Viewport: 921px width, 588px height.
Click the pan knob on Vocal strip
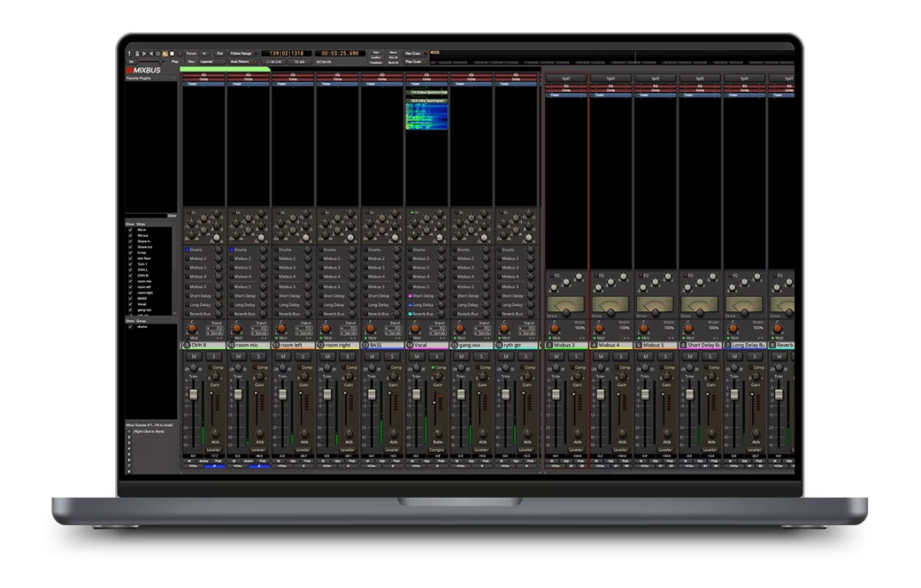tap(415, 328)
